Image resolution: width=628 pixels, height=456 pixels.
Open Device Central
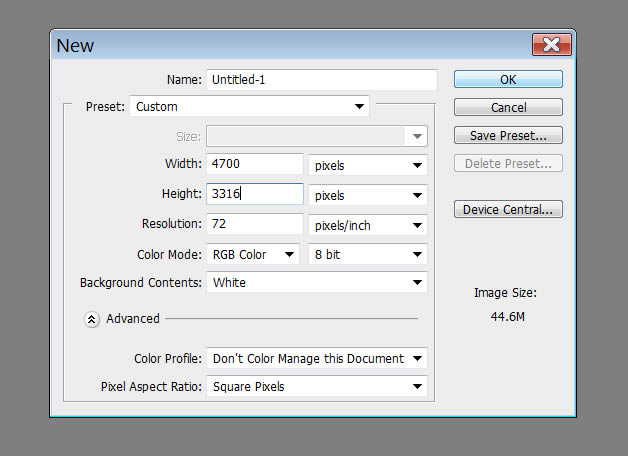coord(508,209)
